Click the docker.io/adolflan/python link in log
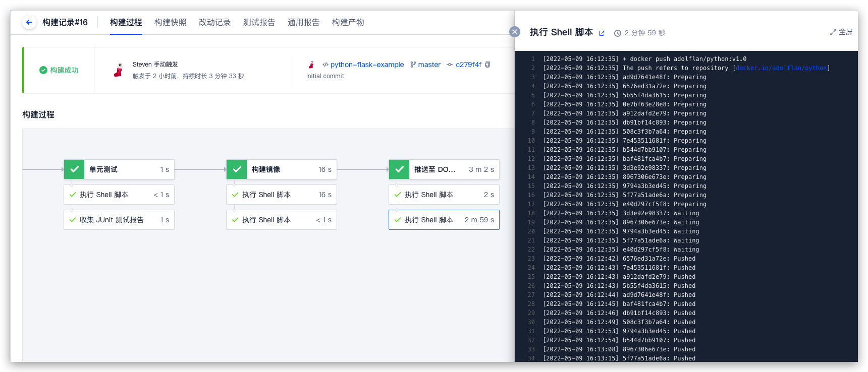The height and width of the screenshot is (372, 868). point(781,68)
